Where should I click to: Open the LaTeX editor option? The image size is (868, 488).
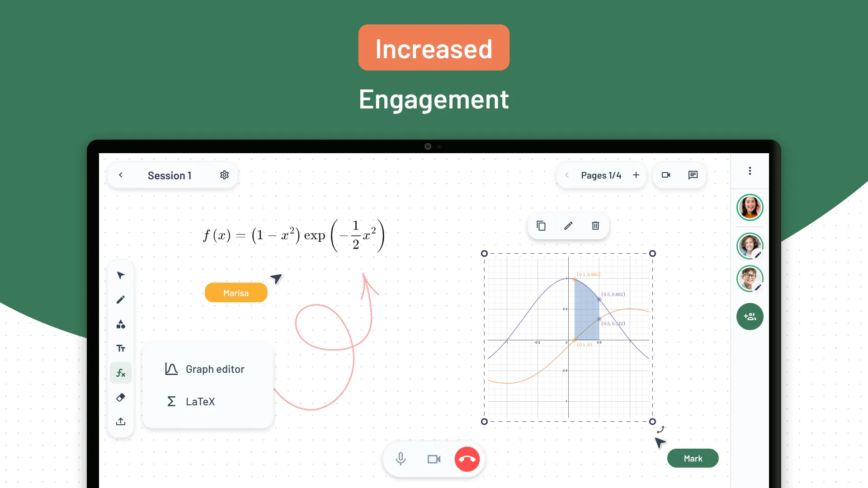[200, 400]
